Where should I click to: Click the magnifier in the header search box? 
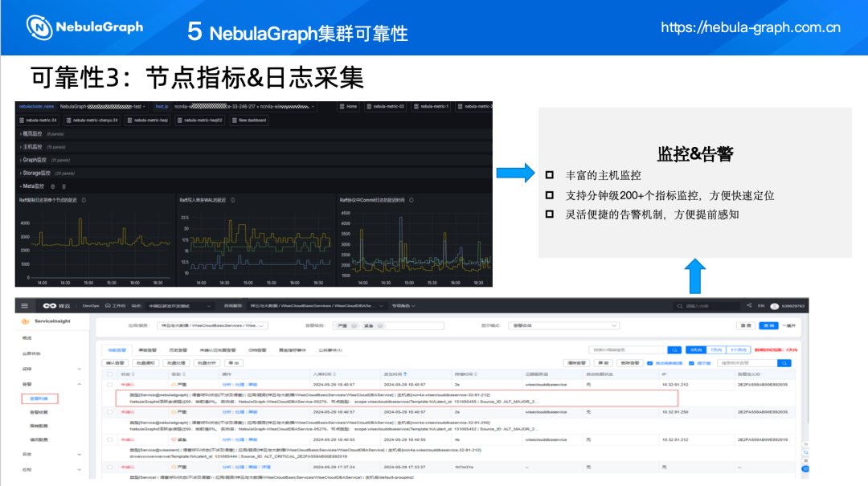pyautogui.click(x=680, y=306)
